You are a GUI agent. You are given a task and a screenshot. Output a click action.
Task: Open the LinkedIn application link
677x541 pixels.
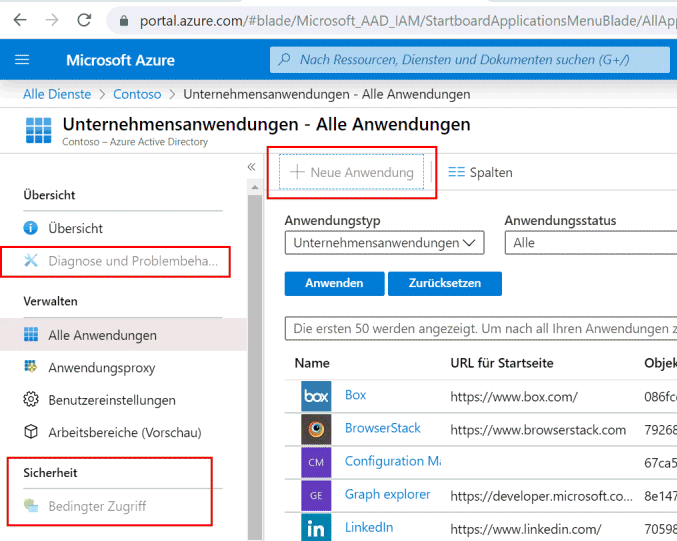(369, 527)
